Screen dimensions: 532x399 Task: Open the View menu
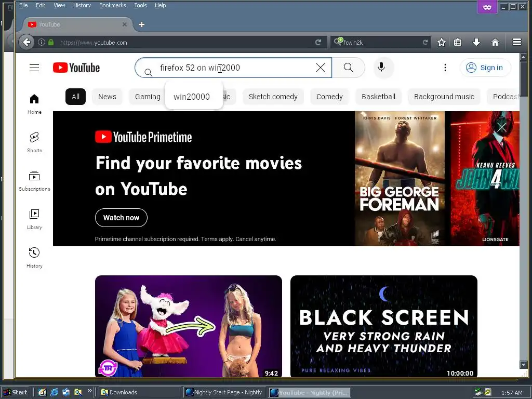59,5
